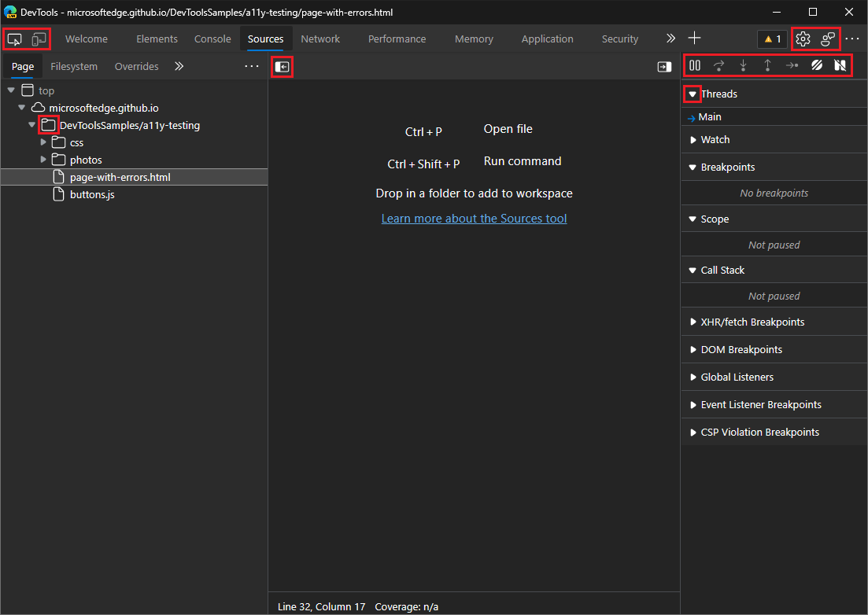This screenshot has height=615, width=868.
Task: Expand the css folder in the file tree
Action: click(x=44, y=142)
